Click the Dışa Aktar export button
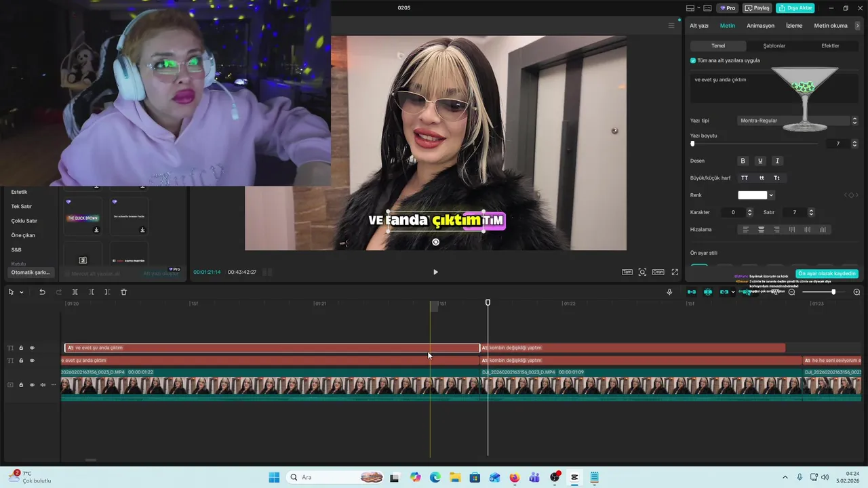Screen dimensions: 868x488 coord(795,8)
